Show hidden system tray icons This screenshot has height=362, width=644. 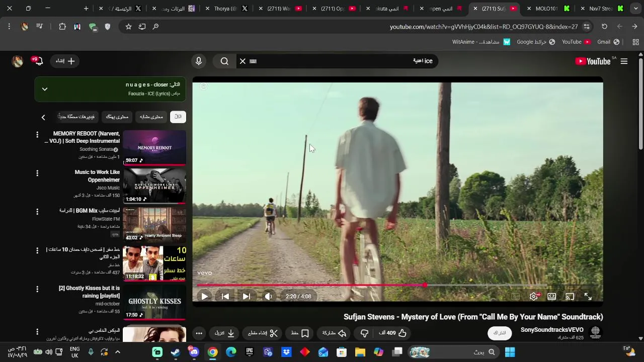pyautogui.click(x=118, y=352)
